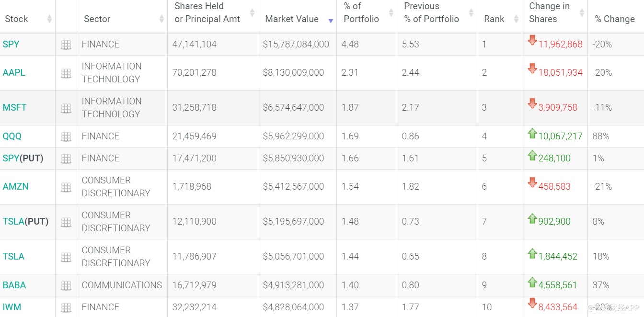644x317 pixels.
Task: Open the MSFT stock link
Action: pyautogui.click(x=14, y=108)
